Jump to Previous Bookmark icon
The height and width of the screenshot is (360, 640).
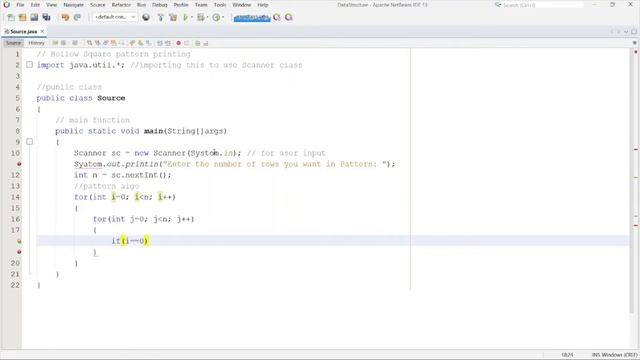coord(132,43)
